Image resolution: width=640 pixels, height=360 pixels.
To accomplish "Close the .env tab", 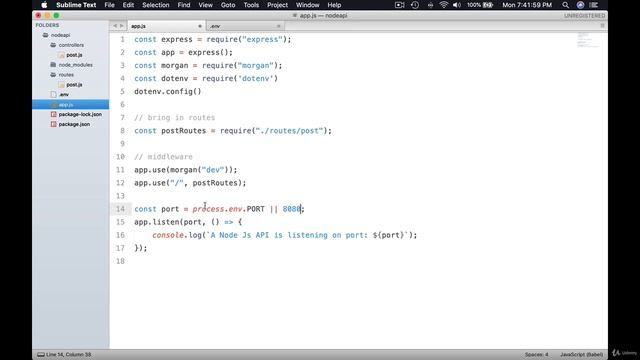I will 279,26.
